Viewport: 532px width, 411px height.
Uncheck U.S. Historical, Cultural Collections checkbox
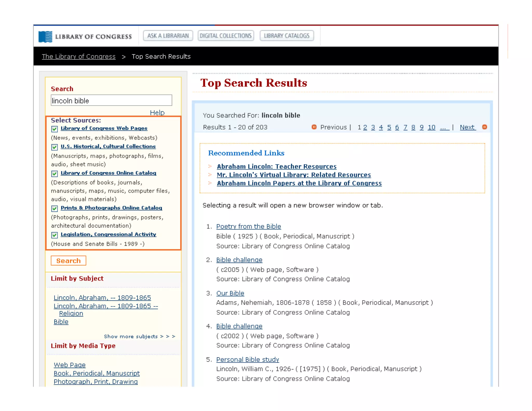point(55,147)
